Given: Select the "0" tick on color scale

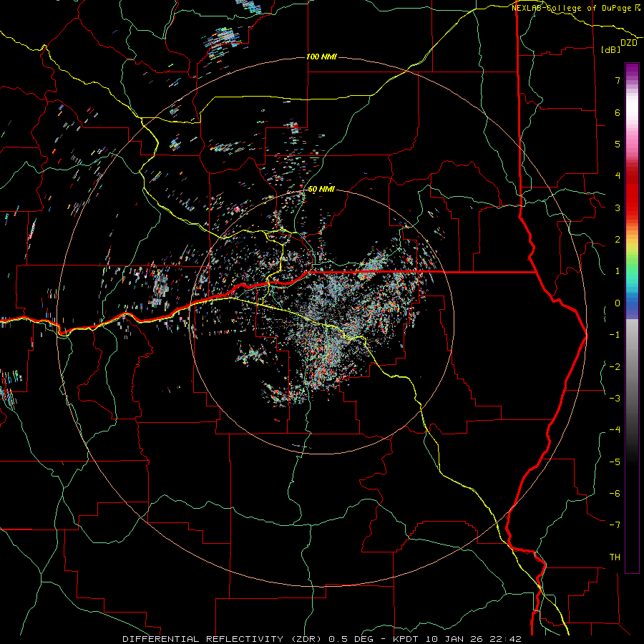Looking at the screenshot, I should click(x=618, y=303).
